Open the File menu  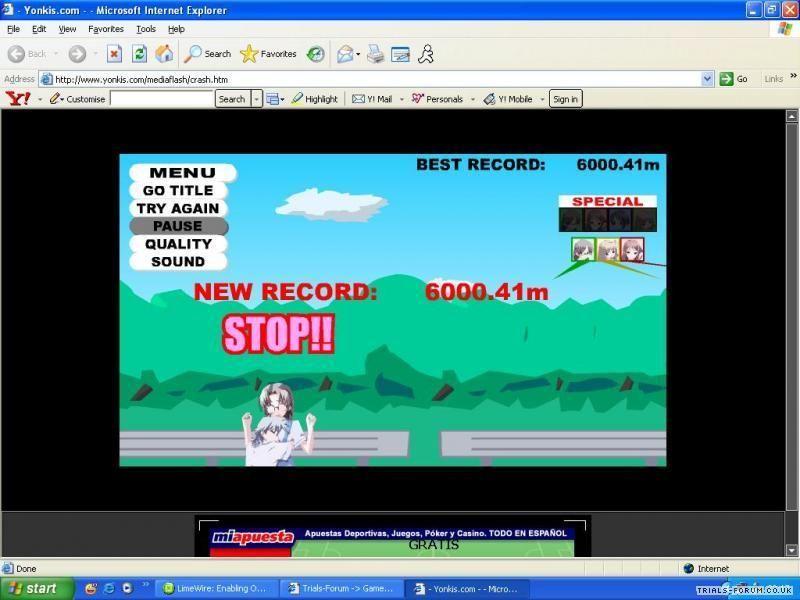[13, 29]
